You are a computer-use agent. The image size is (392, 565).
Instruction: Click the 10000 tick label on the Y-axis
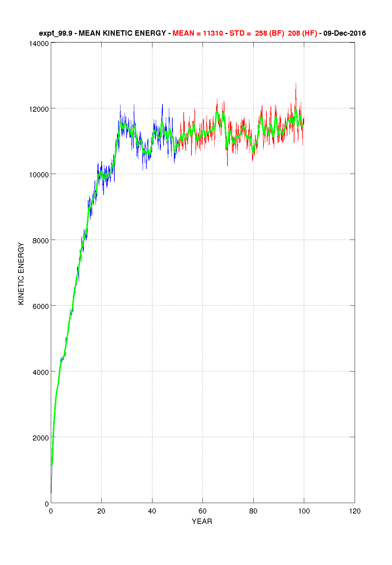(40, 175)
